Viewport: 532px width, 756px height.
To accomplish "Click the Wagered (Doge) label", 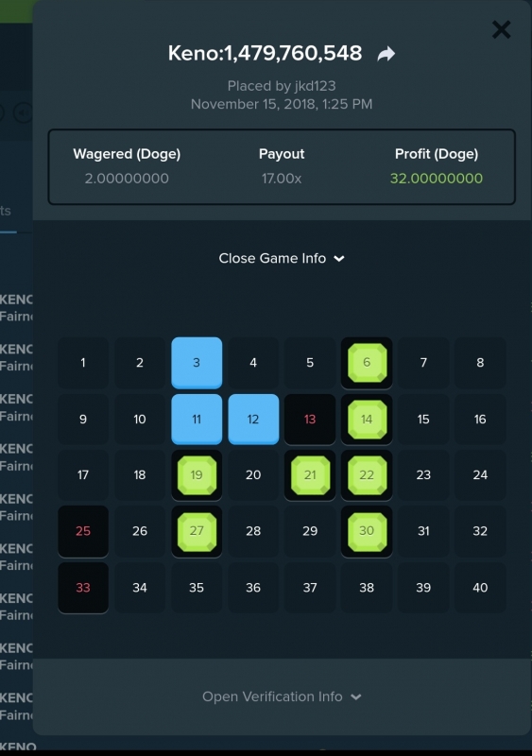I will (x=127, y=154).
